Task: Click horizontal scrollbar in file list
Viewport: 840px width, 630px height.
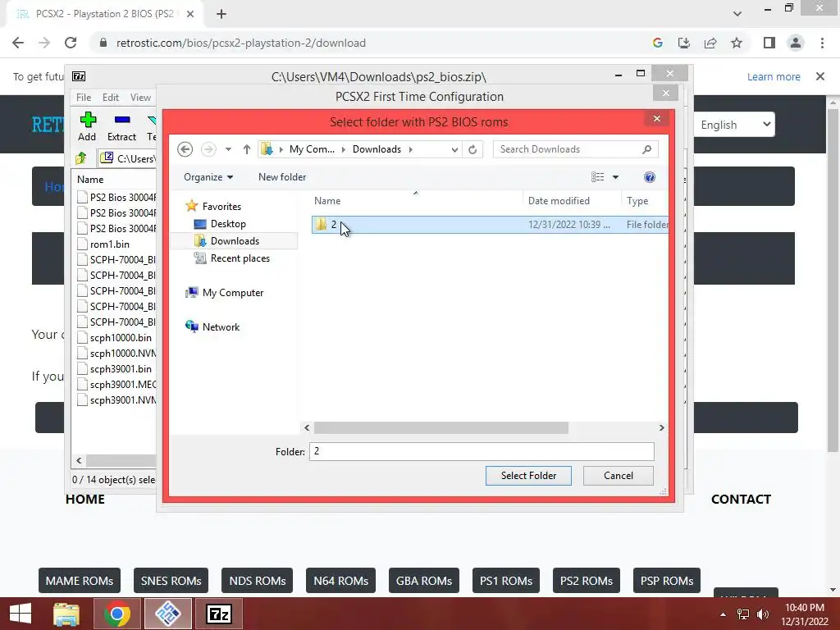Action: 441,427
